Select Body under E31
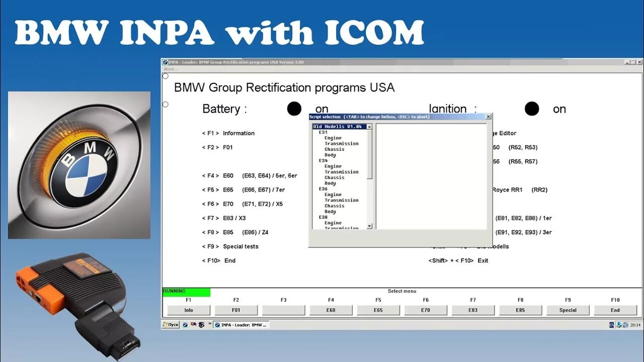This screenshot has height=362, width=644. click(331, 155)
